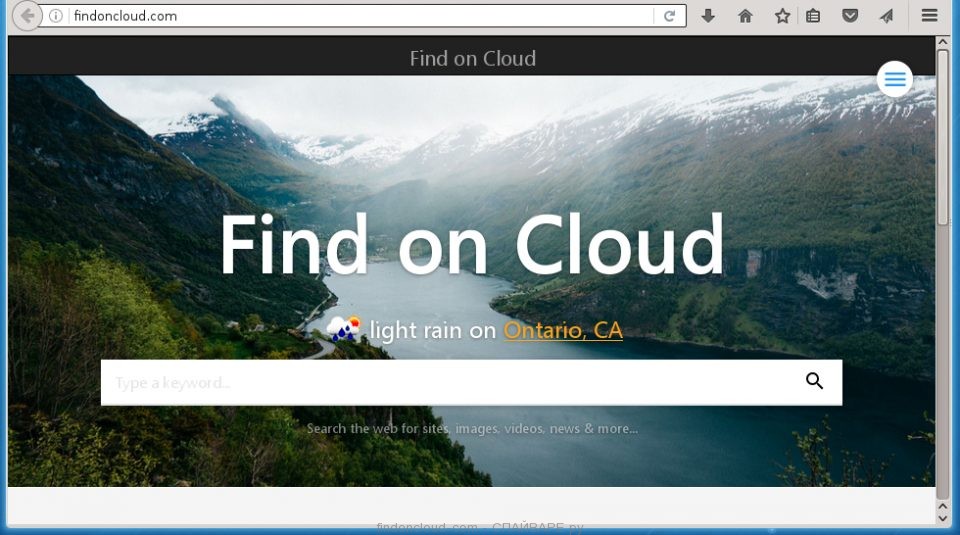The height and width of the screenshot is (535, 960).
Task: Save page to Pocket icon
Action: point(850,16)
